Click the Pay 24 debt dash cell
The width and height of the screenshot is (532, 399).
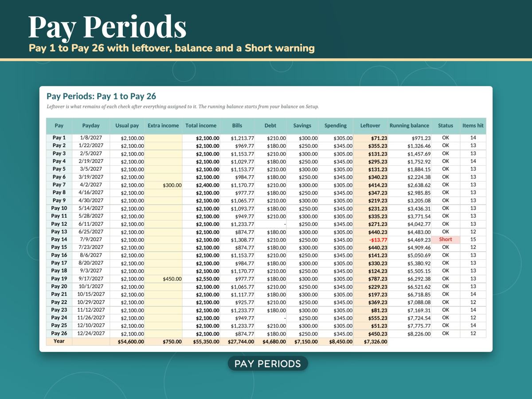[x=270, y=318]
